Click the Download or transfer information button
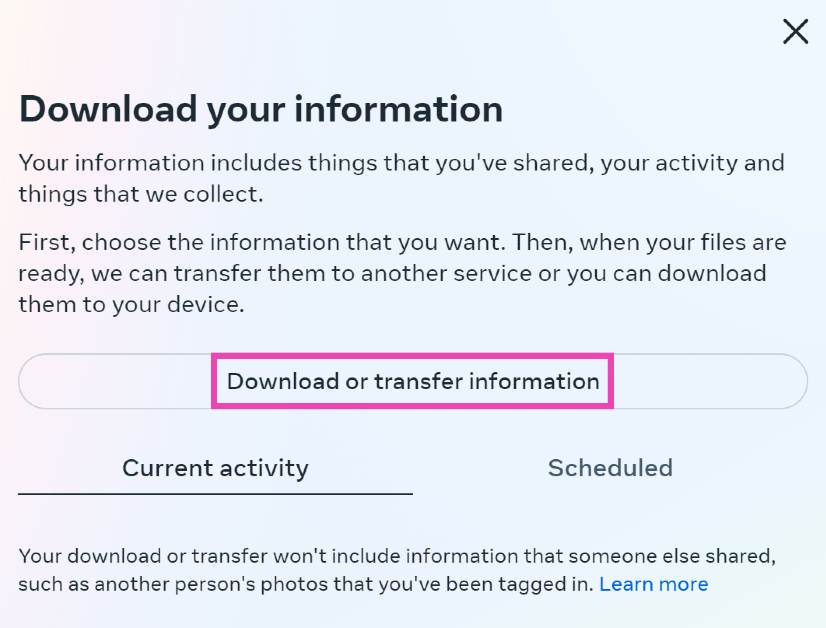 tap(412, 381)
